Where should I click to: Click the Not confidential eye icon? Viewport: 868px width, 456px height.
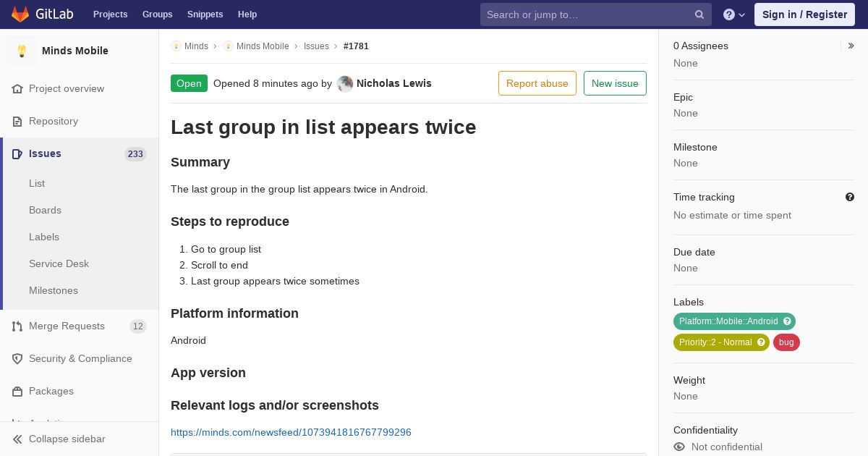pyautogui.click(x=679, y=447)
